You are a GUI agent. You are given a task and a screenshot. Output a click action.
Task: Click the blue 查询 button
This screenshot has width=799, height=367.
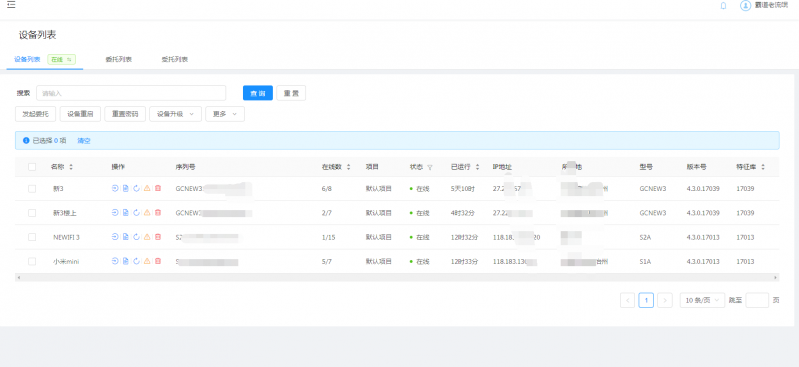pos(258,93)
